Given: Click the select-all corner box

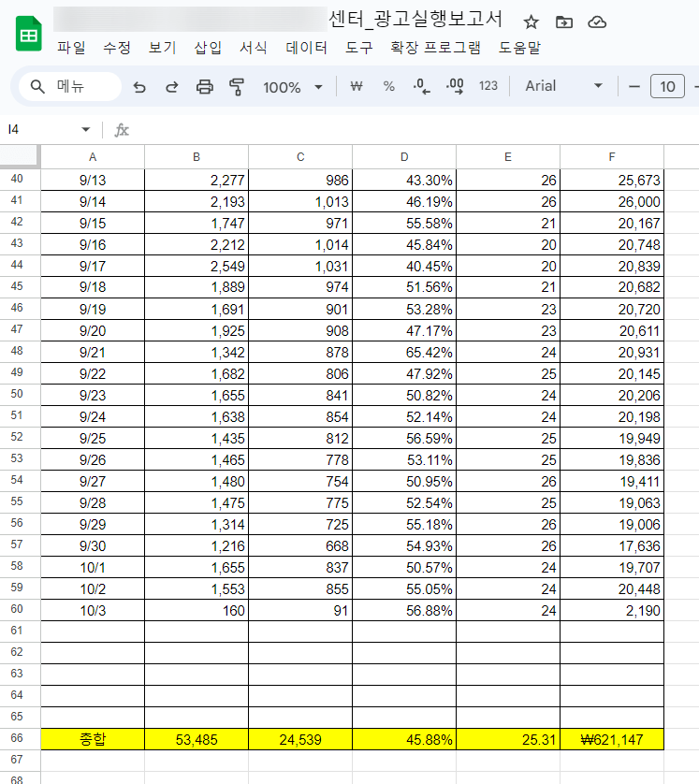Looking at the screenshot, I should (20, 156).
